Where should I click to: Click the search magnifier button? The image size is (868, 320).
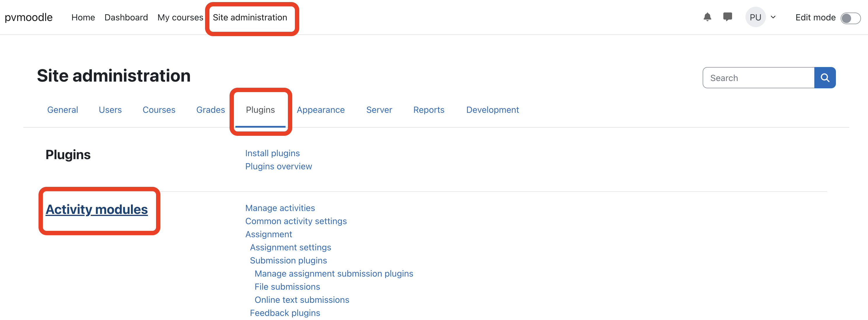(825, 78)
